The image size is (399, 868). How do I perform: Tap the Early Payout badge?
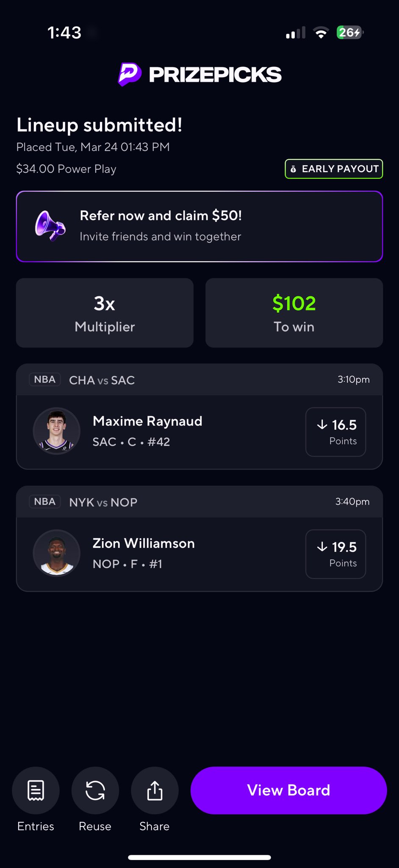[334, 169]
